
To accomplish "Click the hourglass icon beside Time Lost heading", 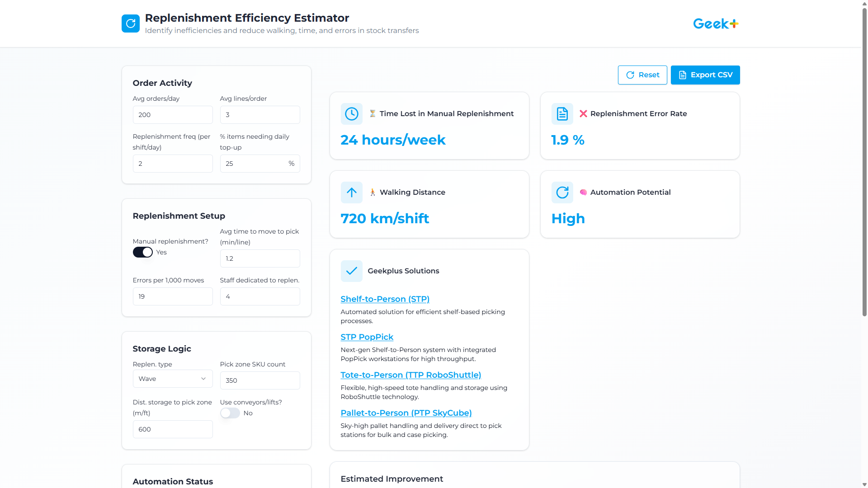I will (x=372, y=114).
